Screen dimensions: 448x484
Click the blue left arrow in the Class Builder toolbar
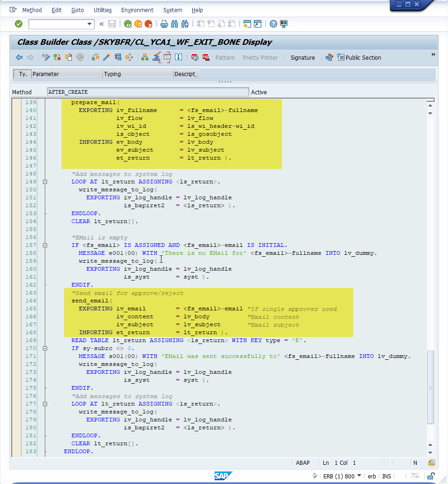[x=19, y=57]
